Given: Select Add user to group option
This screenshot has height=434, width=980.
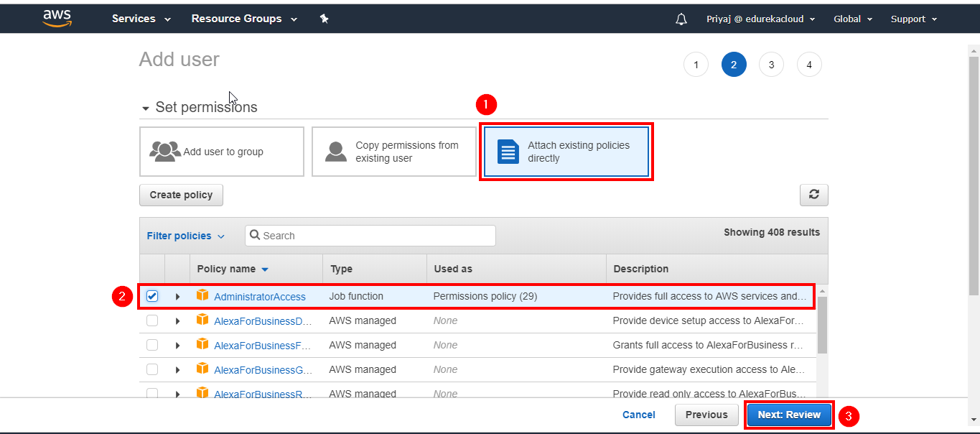Looking at the screenshot, I should click(222, 152).
